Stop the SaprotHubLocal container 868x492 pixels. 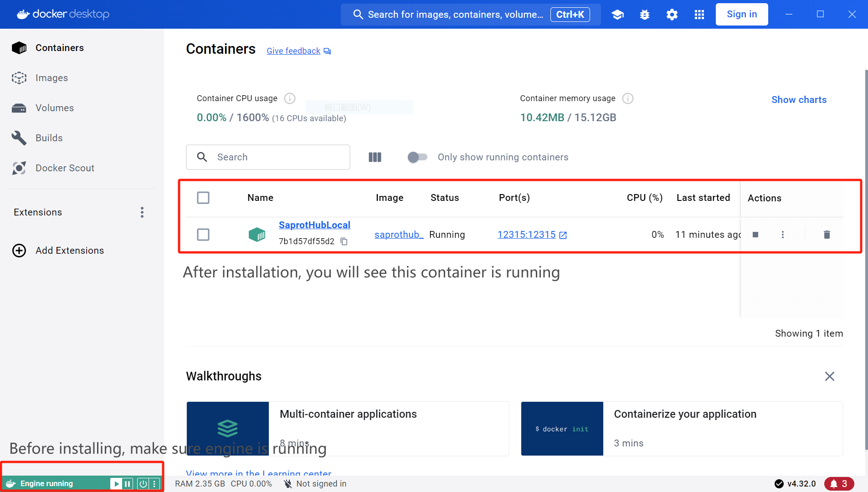tap(755, 235)
